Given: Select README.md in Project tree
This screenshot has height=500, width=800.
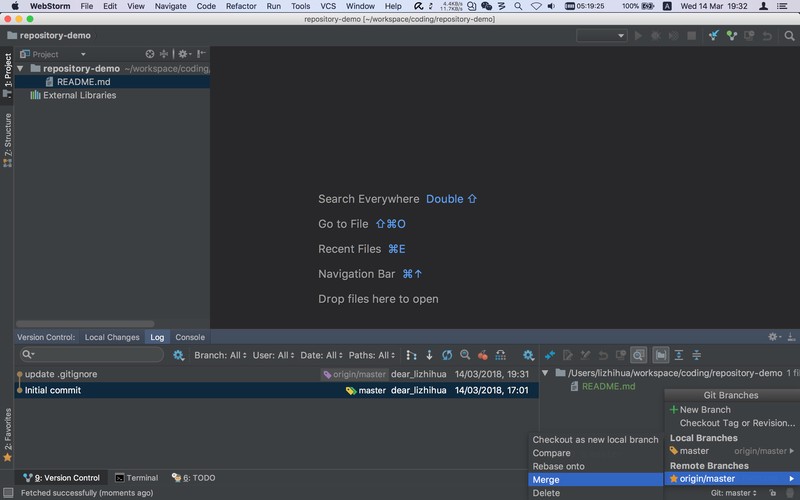Looking at the screenshot, I should pos(112,82).
